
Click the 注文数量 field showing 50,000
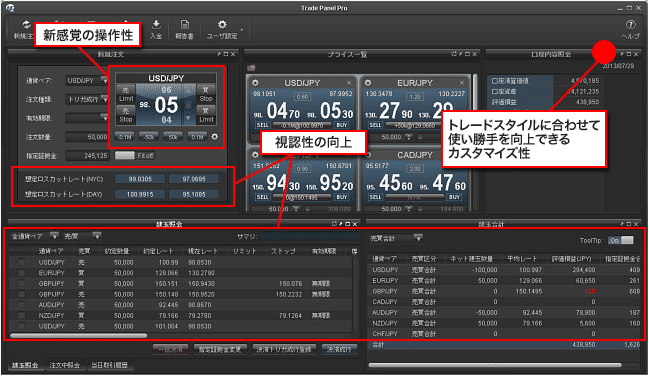tap(87, 137)
